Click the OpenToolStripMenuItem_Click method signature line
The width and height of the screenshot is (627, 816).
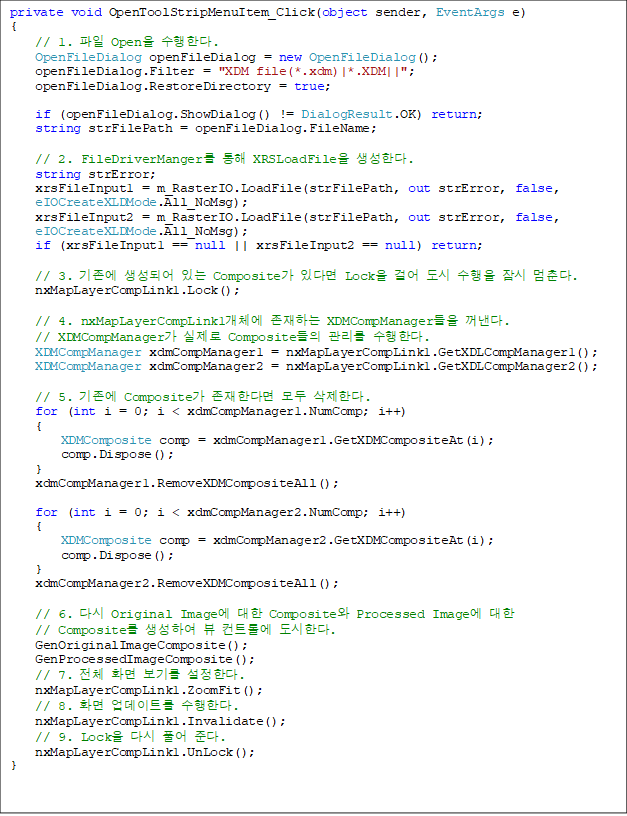click(268, 12)
